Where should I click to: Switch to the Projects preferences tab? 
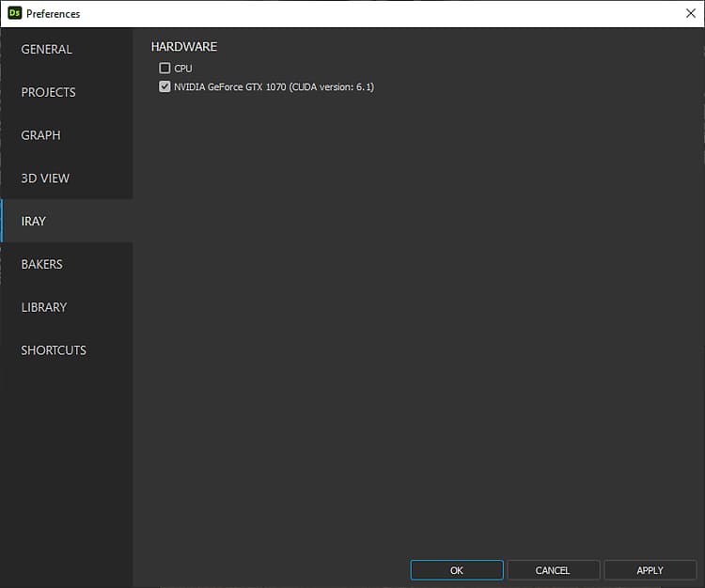coord(67,92)
